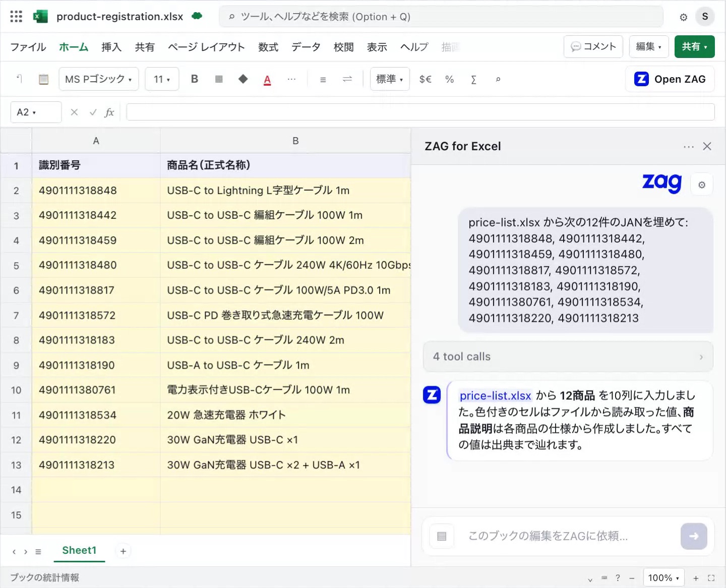The image size is (726, 588).
Task: Click the fill color diamond icon
Action: (x=243, y=79)
